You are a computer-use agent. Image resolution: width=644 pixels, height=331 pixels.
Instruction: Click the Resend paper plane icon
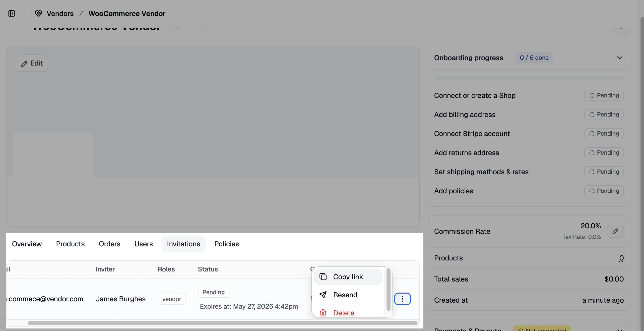323,295
